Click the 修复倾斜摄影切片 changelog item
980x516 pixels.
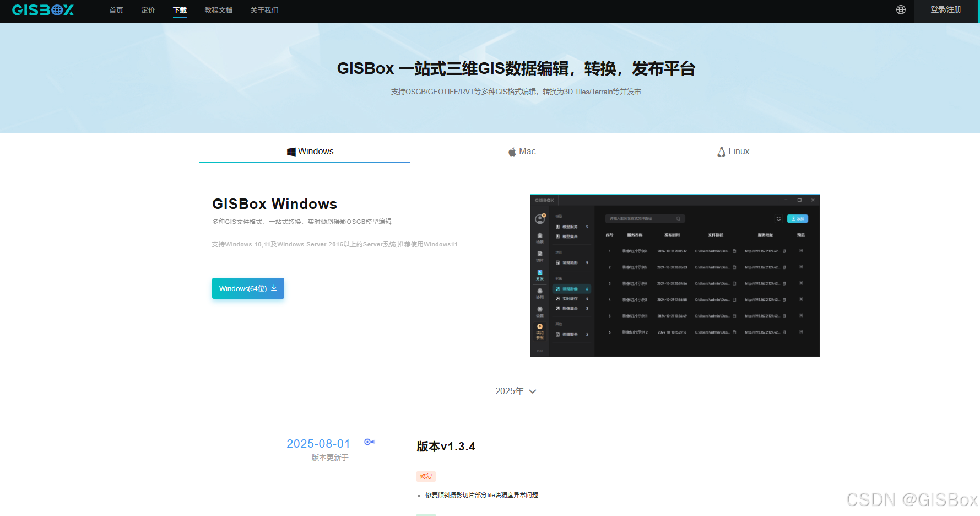[x=481, y=495]
